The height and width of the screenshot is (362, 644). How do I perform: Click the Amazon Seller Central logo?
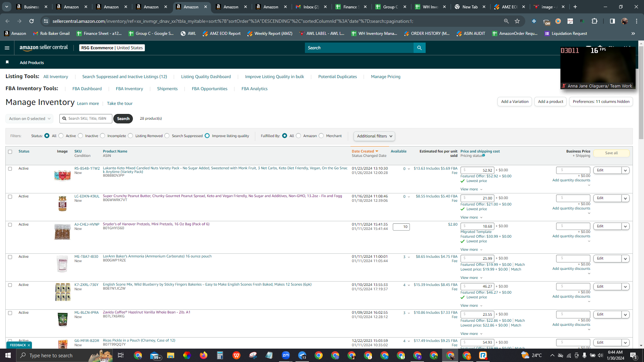pos(44,48)
